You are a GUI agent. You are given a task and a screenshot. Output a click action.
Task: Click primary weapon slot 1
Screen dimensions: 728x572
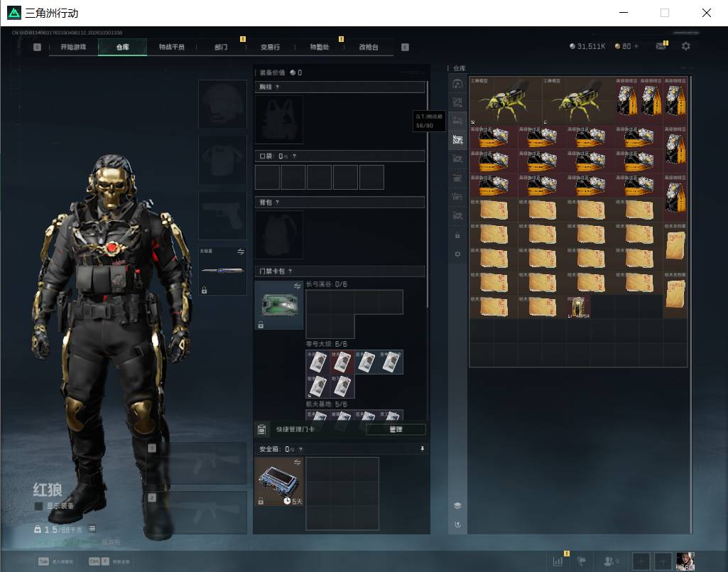(197, 463)
